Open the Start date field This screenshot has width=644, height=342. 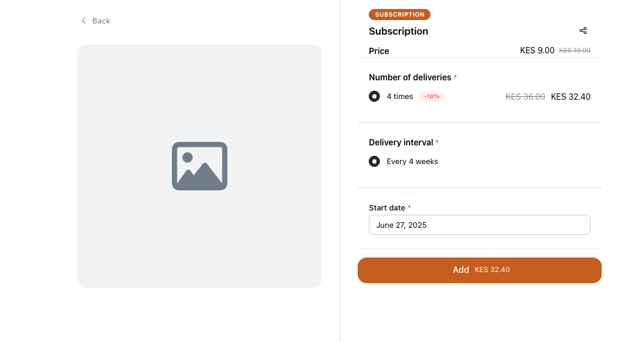point(479,225)
